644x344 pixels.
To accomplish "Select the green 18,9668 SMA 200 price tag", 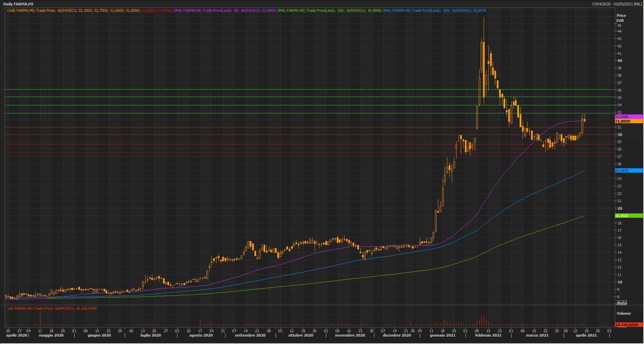I will tap(628, 216).
